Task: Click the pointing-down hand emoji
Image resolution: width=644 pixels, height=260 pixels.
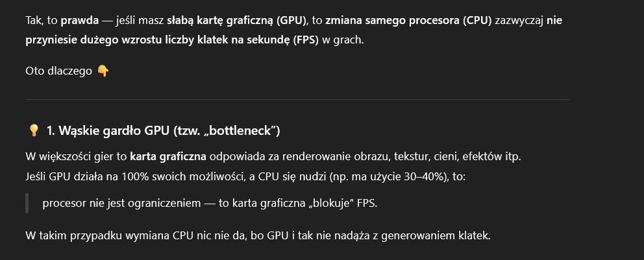Action: pyautogui.click(x=103, y=71)
